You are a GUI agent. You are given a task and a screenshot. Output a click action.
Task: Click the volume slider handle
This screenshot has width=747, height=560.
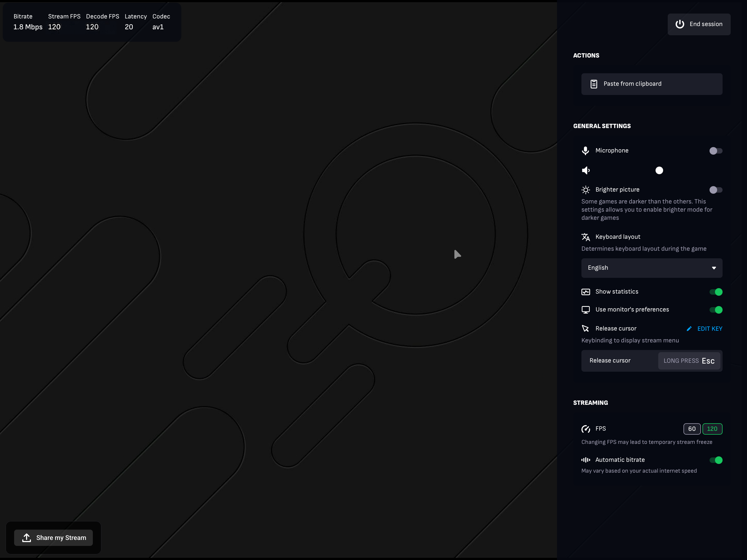tap(659, 170)
